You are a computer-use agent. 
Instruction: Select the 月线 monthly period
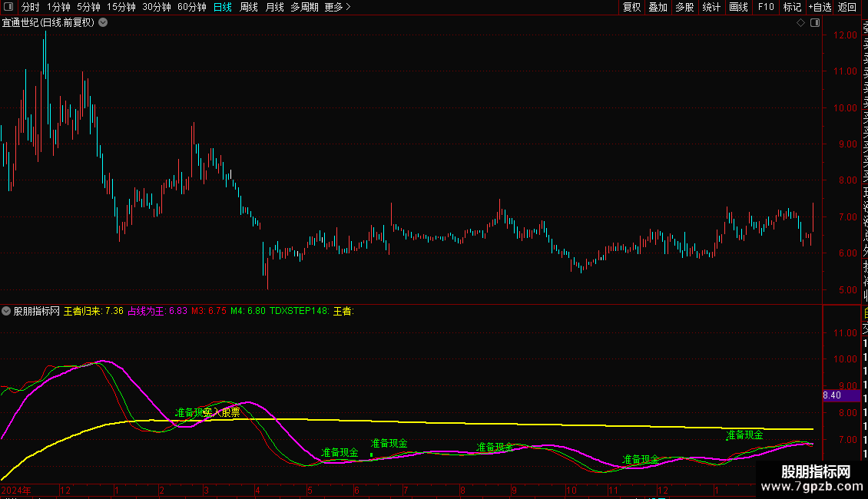274,7
